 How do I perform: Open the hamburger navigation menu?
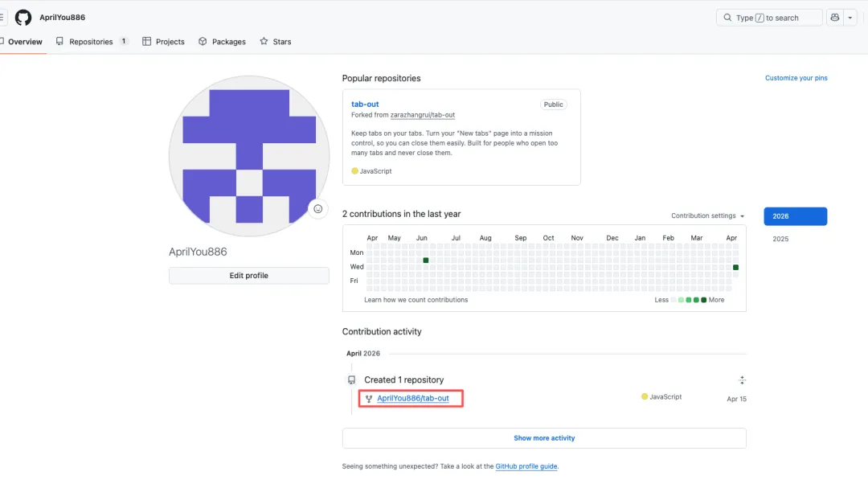(x=2, y=18)
